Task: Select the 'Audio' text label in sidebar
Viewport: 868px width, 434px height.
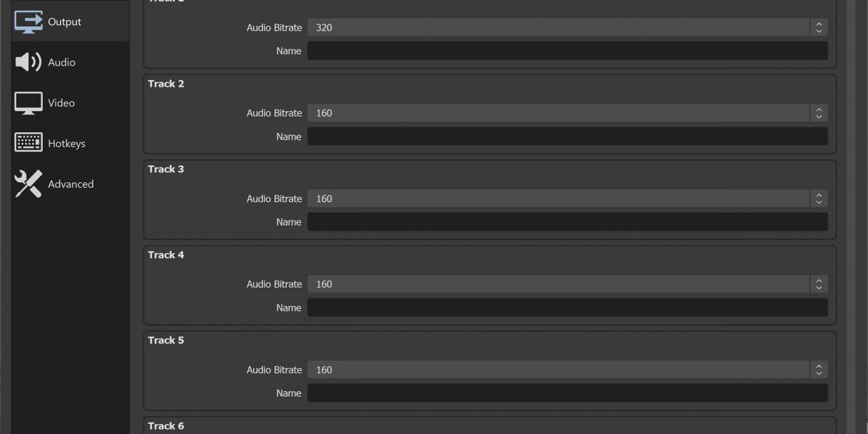Action: click(x=62, y=62)
